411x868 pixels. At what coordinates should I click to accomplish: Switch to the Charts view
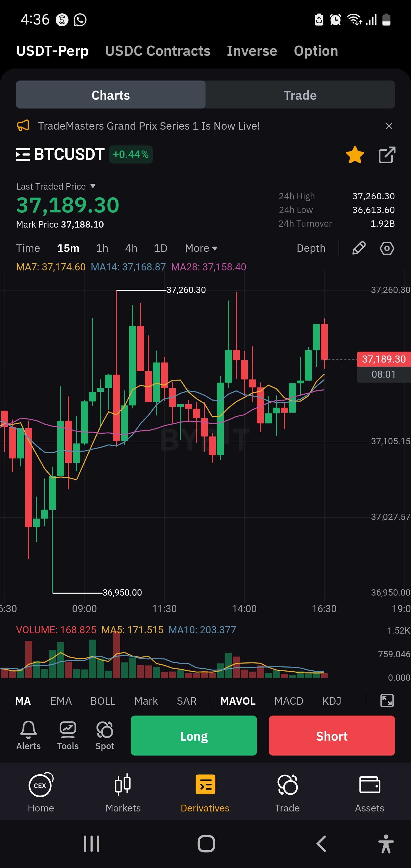111,95
